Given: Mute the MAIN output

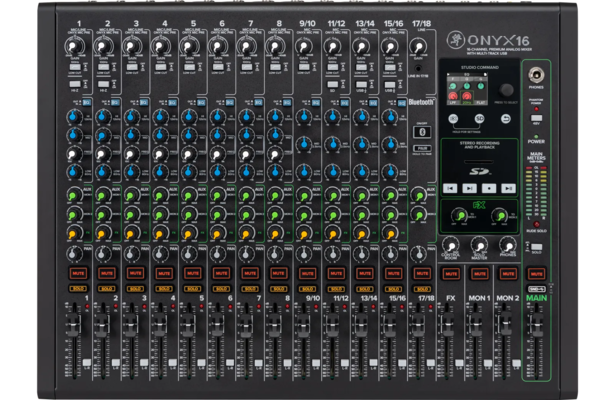Looking at the screenshot, I should [x=537, y=273].
